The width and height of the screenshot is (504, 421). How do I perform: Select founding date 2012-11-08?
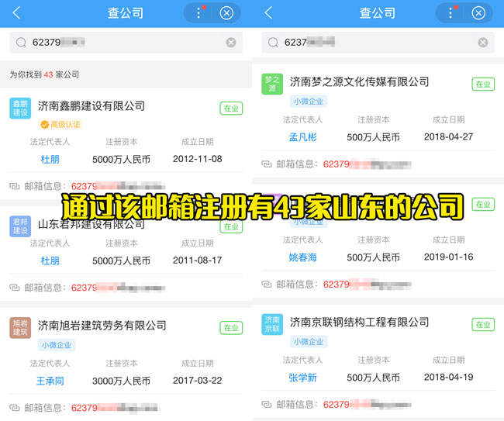(x=198, y=159)
